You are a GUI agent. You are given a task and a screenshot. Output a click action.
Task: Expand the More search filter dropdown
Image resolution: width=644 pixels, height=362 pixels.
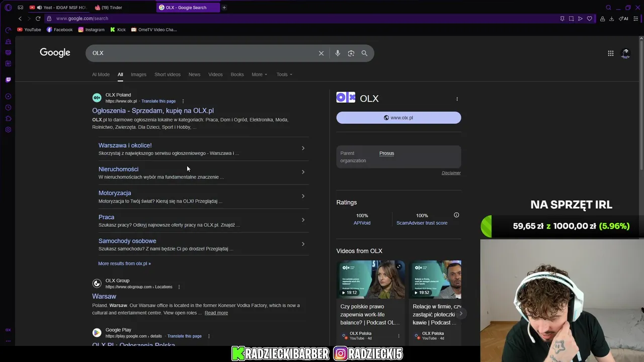pos(260,74)
